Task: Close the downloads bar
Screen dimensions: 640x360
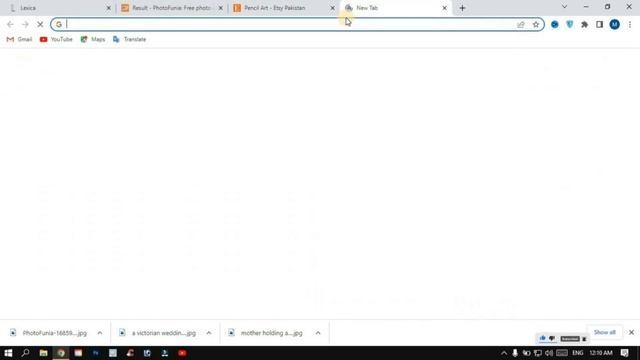Action: pyautogui.click(x=631, y=332)
